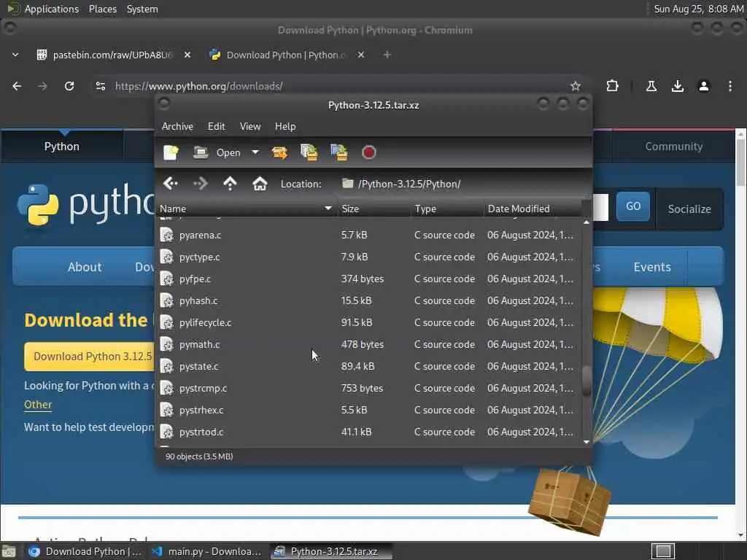
Task: Open Chromium Downloads icon
Action: (678, 86)
